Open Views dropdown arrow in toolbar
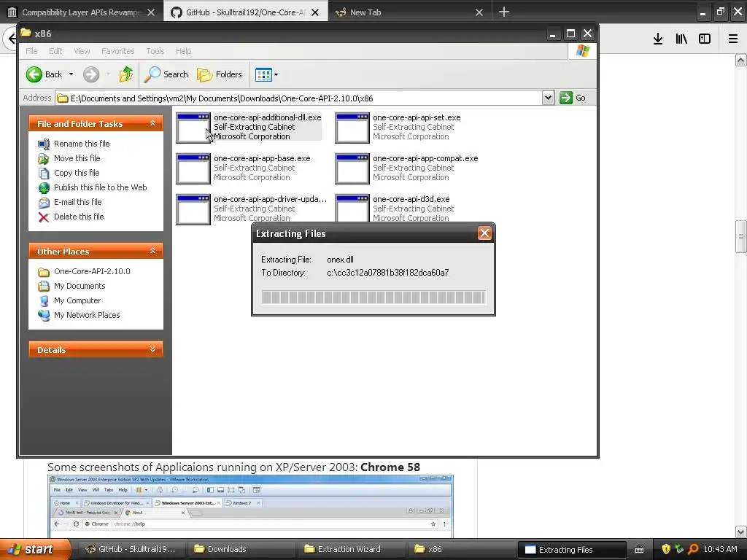 pos(276,75)
